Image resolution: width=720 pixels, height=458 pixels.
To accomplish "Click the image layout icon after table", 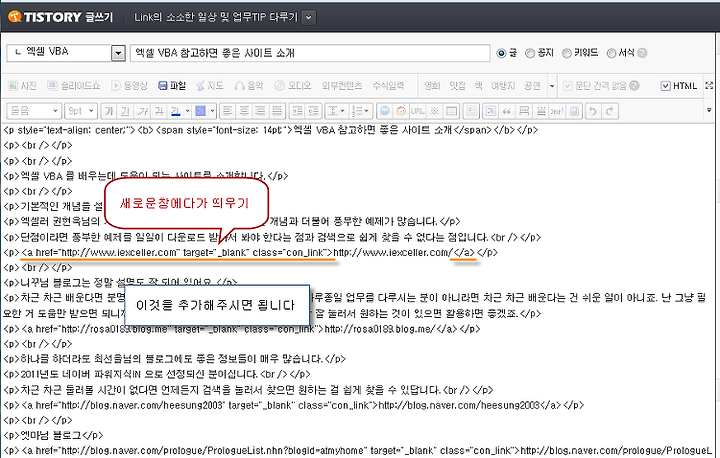I will pos(471,111).
